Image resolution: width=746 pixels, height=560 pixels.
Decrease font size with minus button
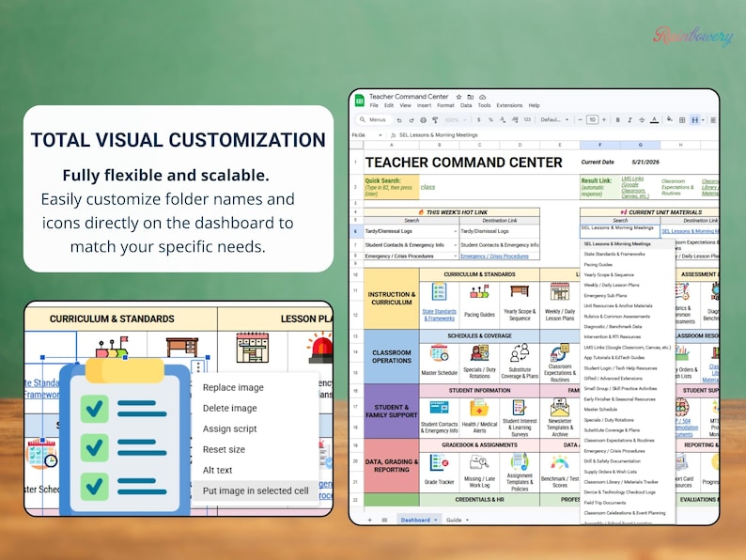pyautogui.click(x=580, y=120)
